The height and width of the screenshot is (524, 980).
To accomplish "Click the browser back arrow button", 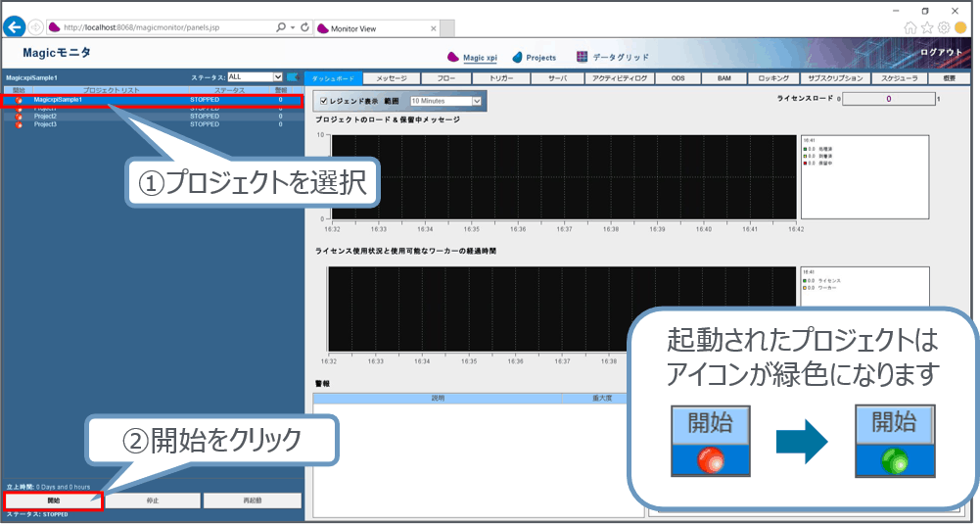I will coord(15,28).
